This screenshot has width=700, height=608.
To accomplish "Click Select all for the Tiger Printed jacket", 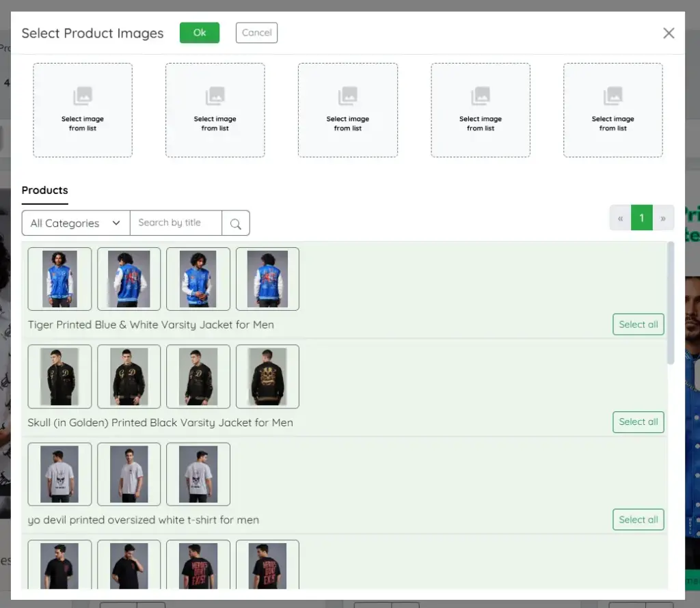I will [638, 324].
